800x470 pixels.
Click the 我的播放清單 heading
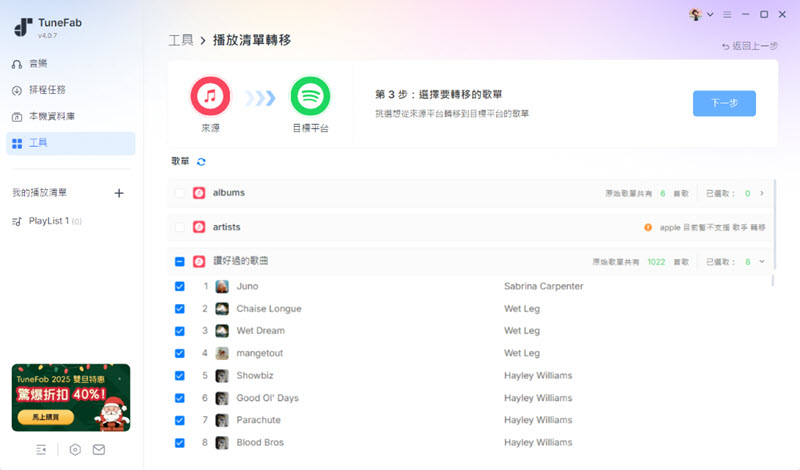pos(40,192)
